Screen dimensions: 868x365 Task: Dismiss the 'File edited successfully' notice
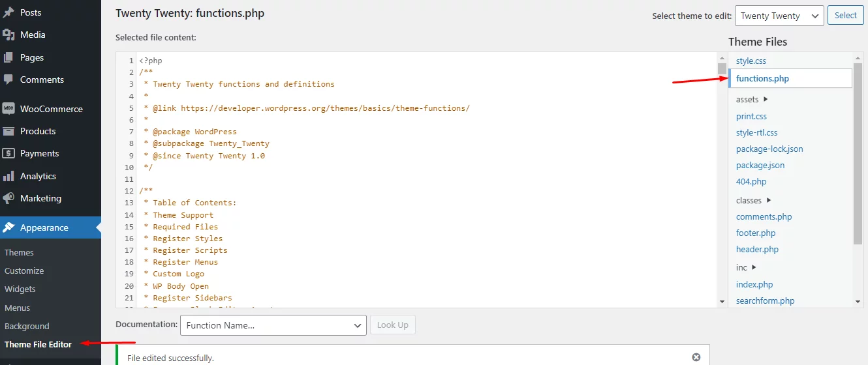pyautogui.click(x=696, y=357)
